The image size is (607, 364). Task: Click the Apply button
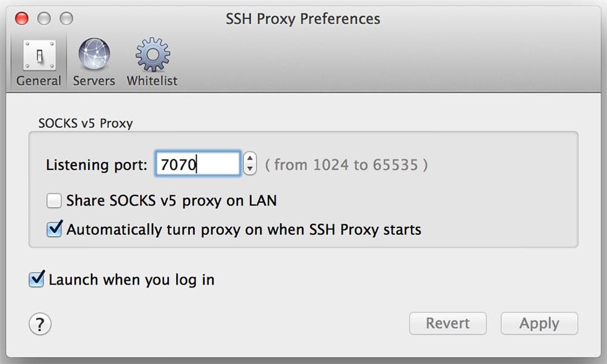tap(539, 323)
